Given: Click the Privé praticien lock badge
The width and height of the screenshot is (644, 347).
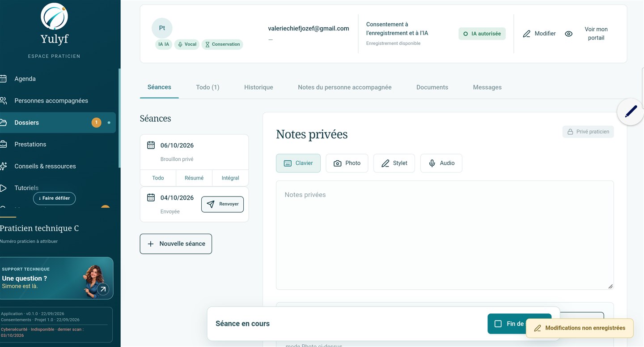Looking at the screenshot, I should click(588, 132).
